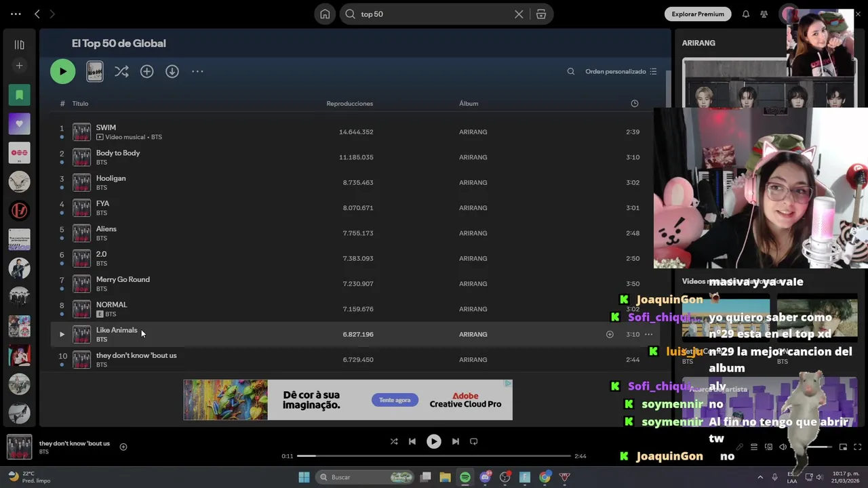The height and width of the screenshot is (488, 868).
Task: Search within the playlist
Action: coord(571,71)
